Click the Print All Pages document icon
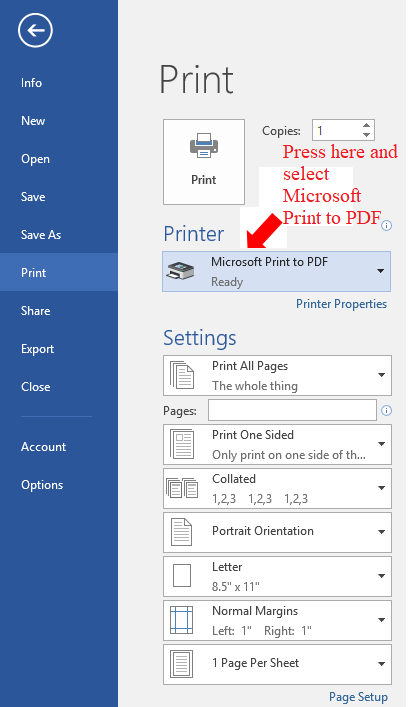Viewport: 408px width, 707px height. [x=182, y=375]
